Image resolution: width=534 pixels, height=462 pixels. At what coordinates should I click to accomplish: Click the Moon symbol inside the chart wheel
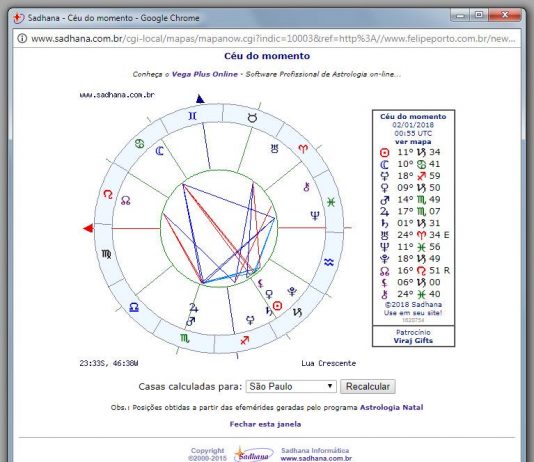pos(159,151)
